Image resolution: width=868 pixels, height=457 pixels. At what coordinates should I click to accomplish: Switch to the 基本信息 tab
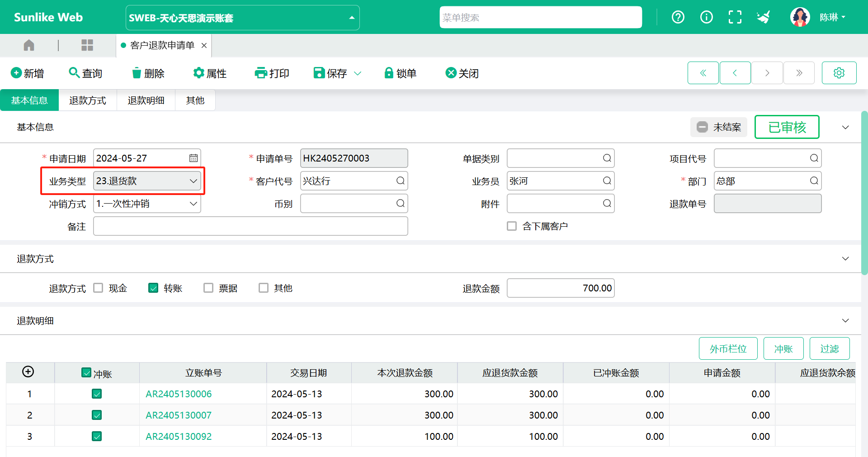pos(29,100)
